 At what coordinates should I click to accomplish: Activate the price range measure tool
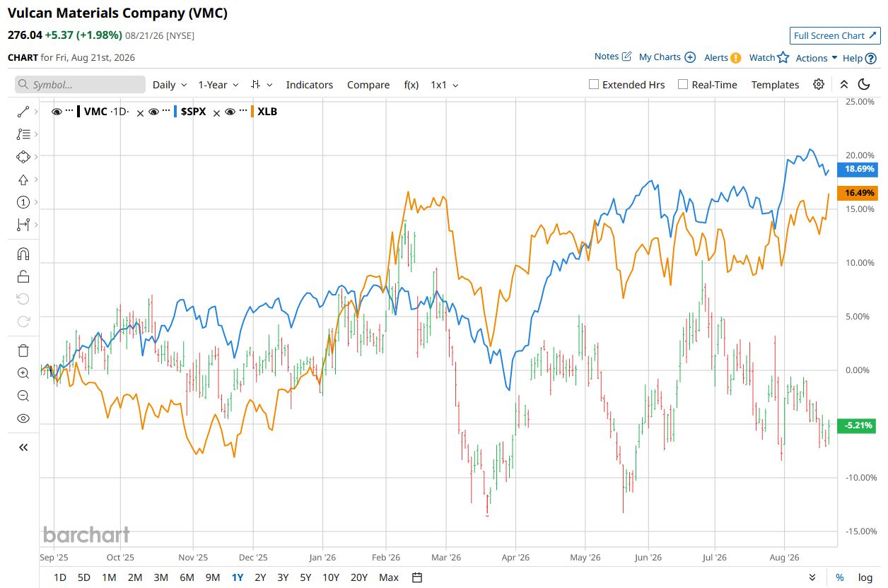pyautogui.click(x=23, y=225)
